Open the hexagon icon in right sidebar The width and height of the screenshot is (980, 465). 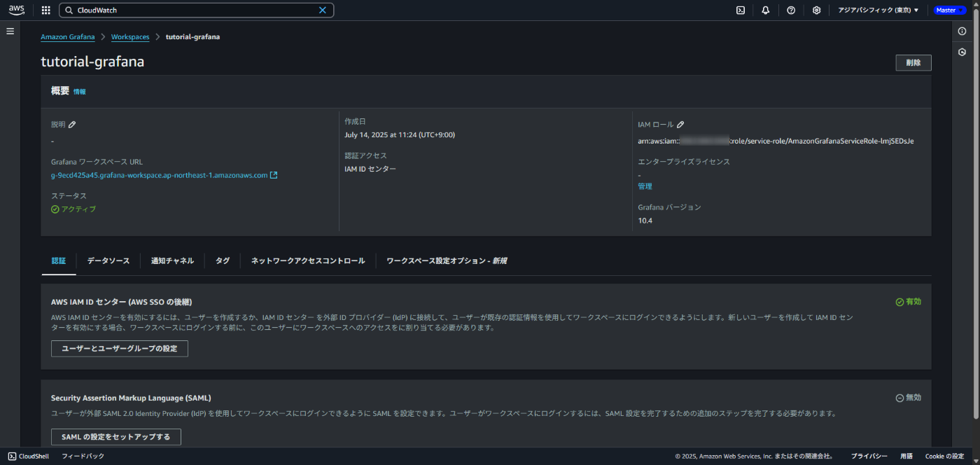point(962,52)
